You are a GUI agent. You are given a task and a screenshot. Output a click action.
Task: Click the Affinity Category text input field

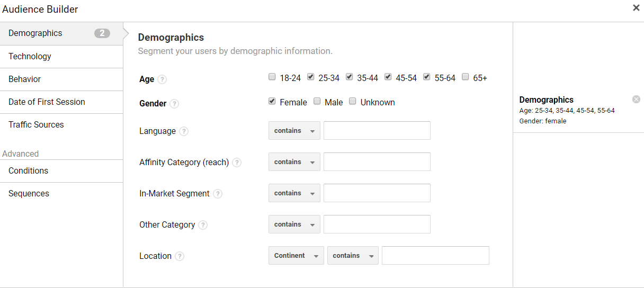(x=377, y=162)
